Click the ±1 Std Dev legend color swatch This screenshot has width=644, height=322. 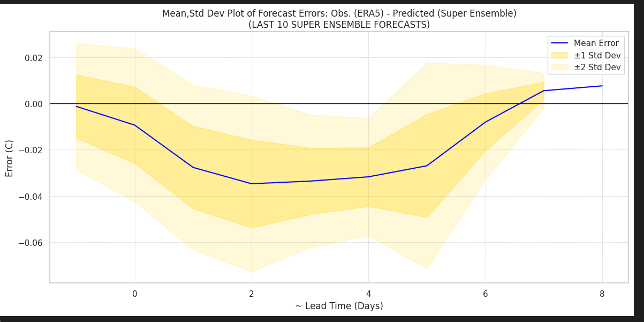(x=558, y=55)
